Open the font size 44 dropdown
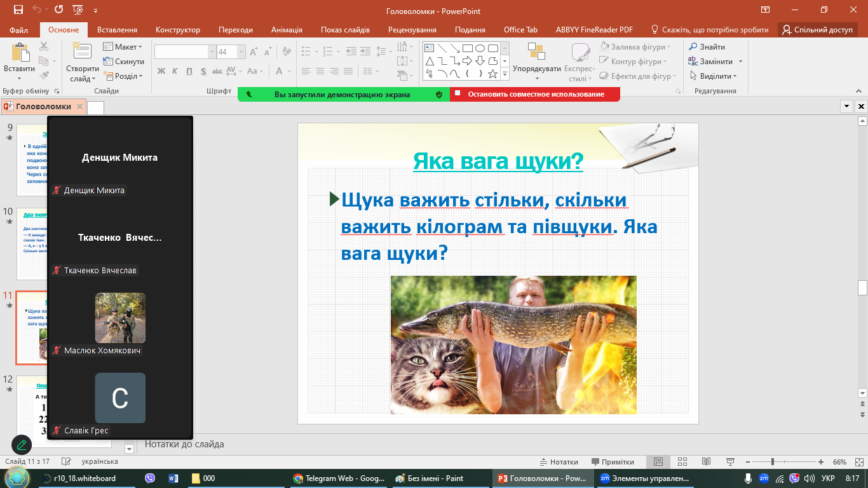 coord(241,52)
